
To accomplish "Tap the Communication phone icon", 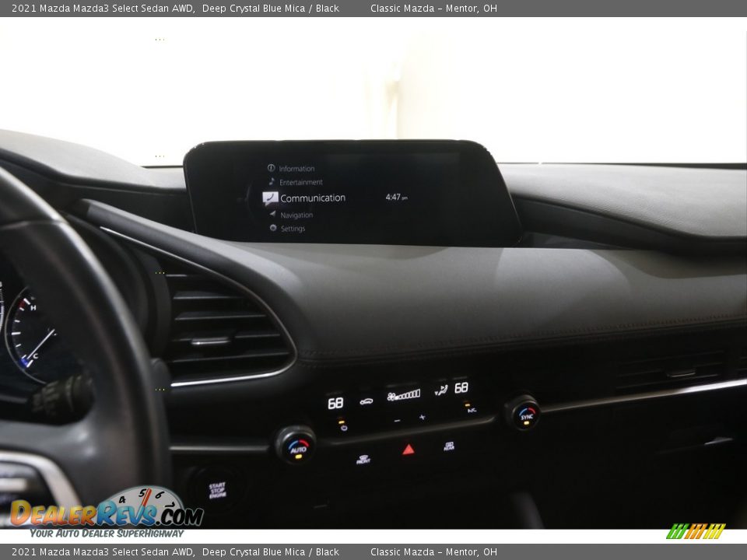I will click(270, 198).
